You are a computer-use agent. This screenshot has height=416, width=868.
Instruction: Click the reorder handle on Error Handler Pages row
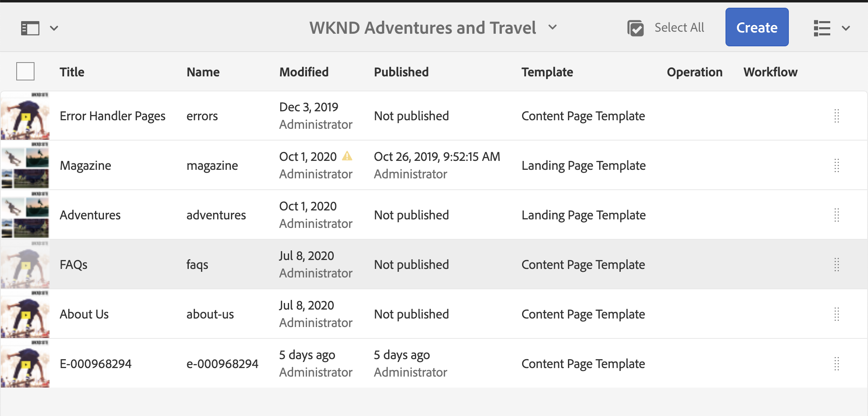(836, 116)
